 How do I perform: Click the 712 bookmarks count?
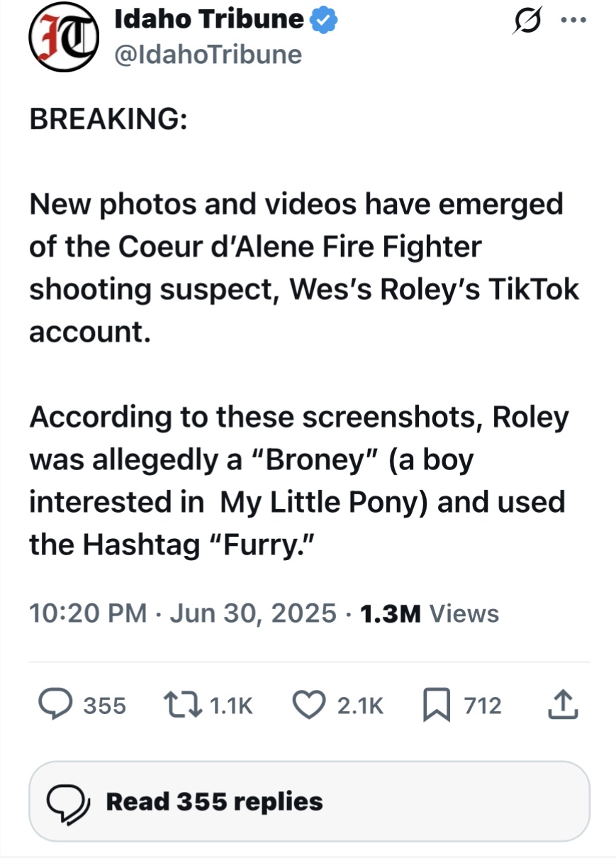pyautogui.click(x=482, y=705)
